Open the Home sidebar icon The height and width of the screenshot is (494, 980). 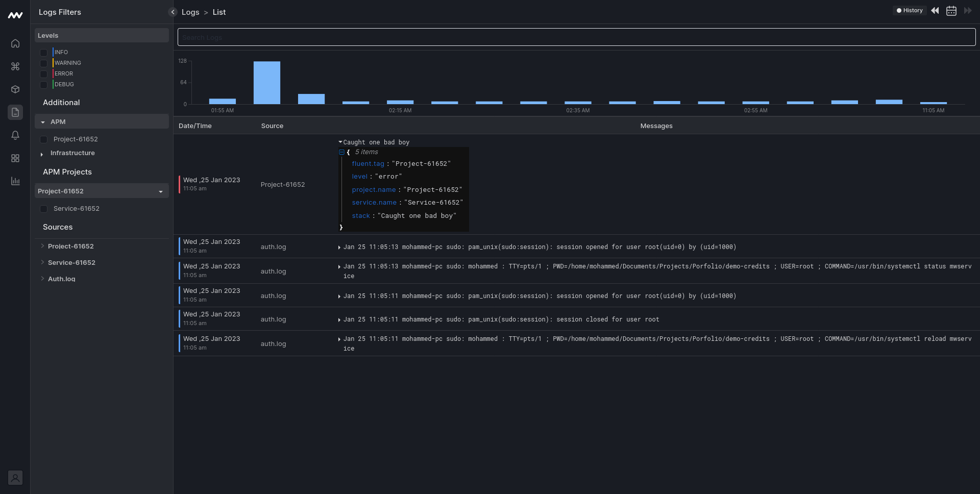(x=15, y=43)
